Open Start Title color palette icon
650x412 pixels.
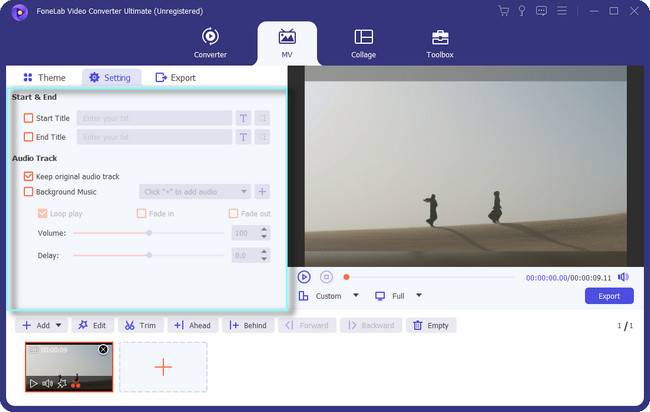(x=262, y=118)
